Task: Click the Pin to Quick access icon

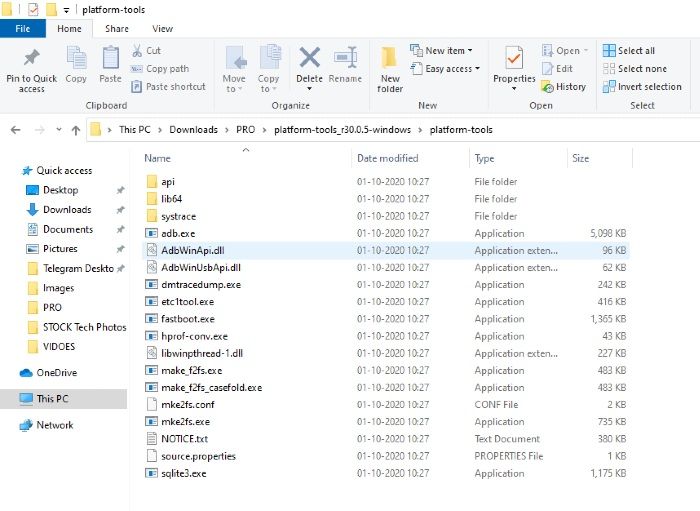Action: pos(31,59)
